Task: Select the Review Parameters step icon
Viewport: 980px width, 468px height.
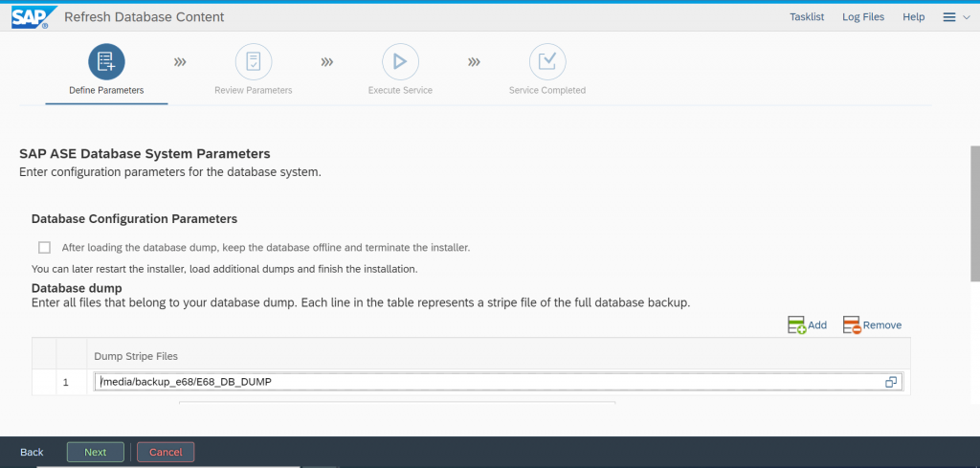Action: coord(253,62)
